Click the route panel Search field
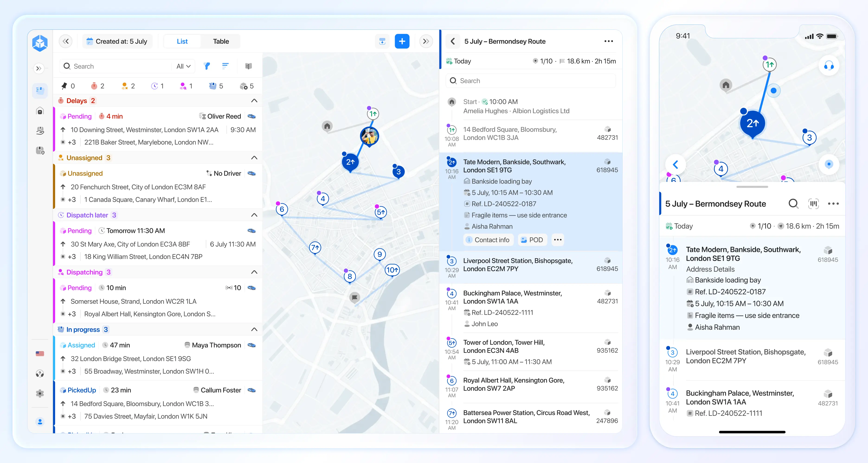The image size is (868, 463). [x=531, y=81]
